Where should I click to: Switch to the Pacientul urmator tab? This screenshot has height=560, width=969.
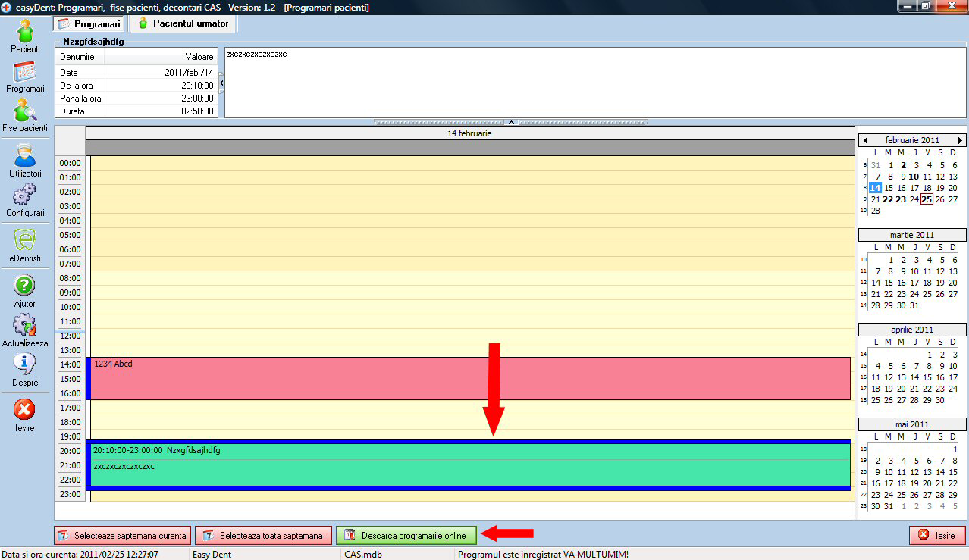point(183,23)
